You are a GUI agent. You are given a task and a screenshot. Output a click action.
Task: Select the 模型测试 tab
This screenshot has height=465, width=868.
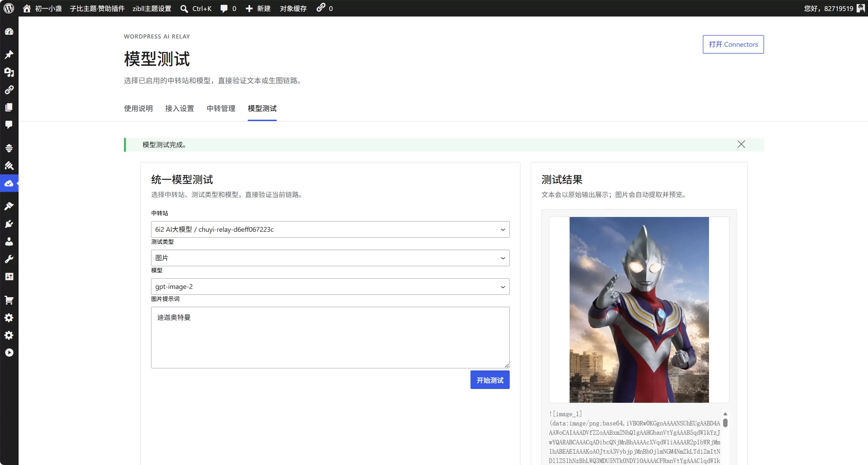pos(262,108)
